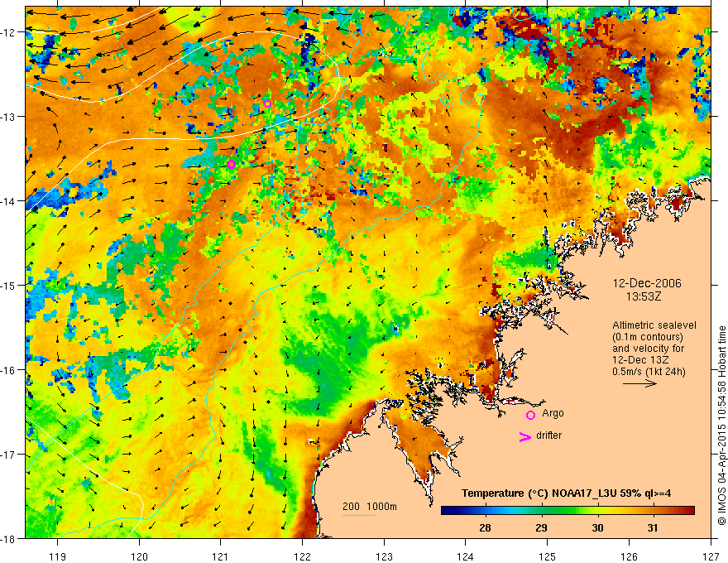Image resolution: width=728 pixels, height=563 pixels.
Task: Click the '126' longitude axis label
Action: [x=629, y=556]
